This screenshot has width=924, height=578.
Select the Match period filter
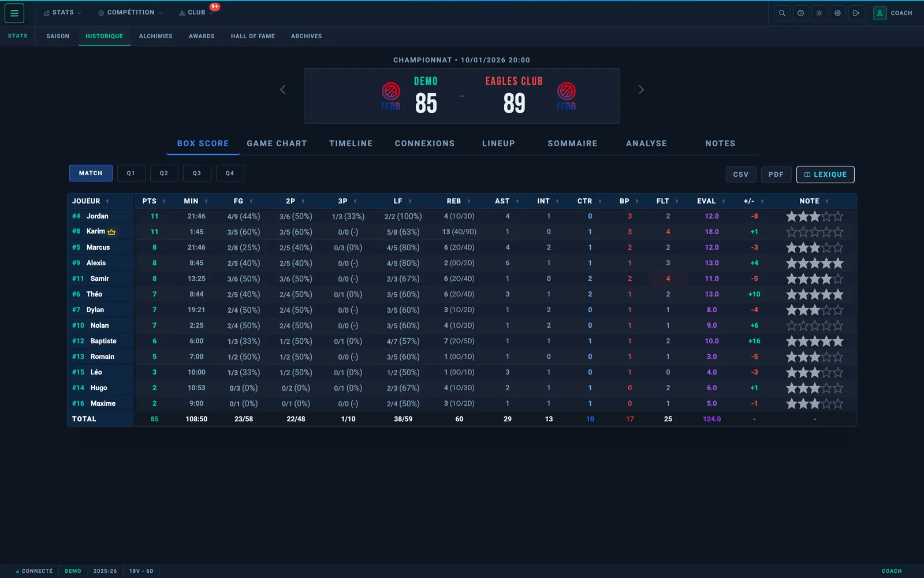pos(91,173)
